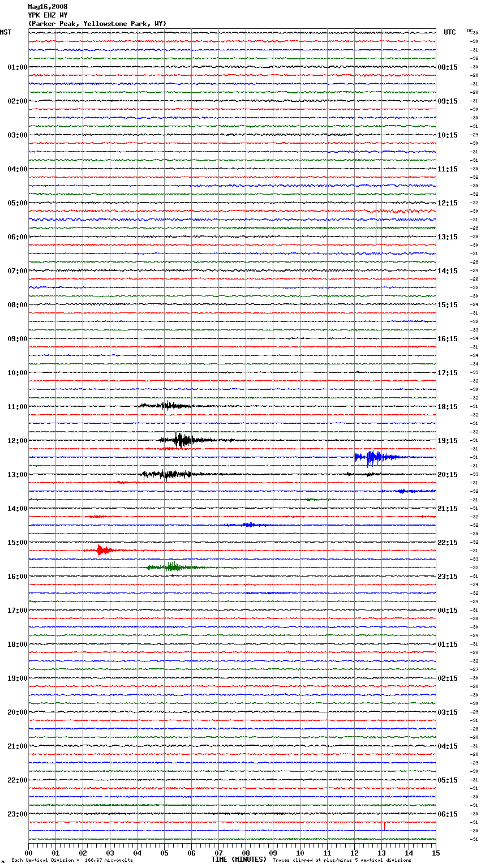Click minute 15 on the bottom axis
Screen dimensions: 481x868
coord(436,853)
